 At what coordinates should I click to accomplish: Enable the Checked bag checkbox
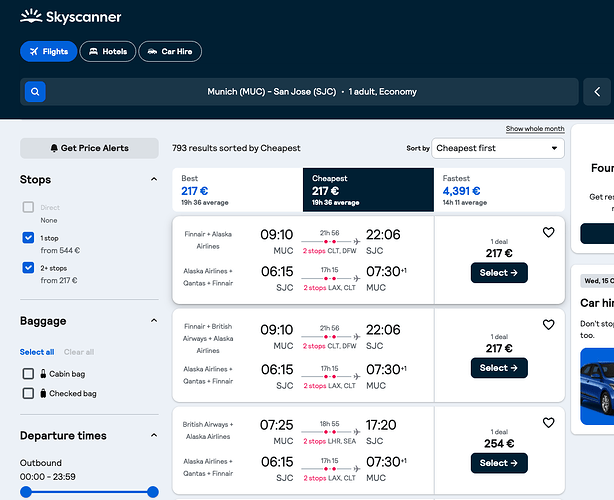(28, 393)
